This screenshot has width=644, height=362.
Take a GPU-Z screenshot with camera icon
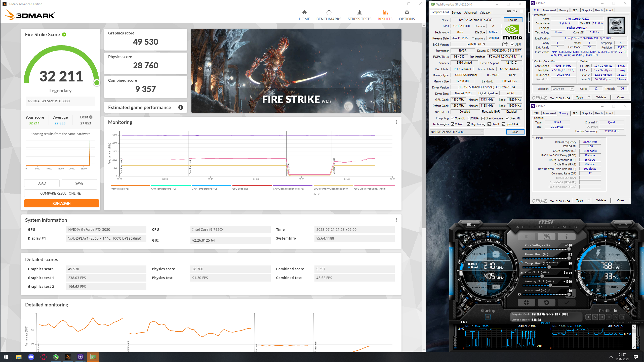(509, 11)
